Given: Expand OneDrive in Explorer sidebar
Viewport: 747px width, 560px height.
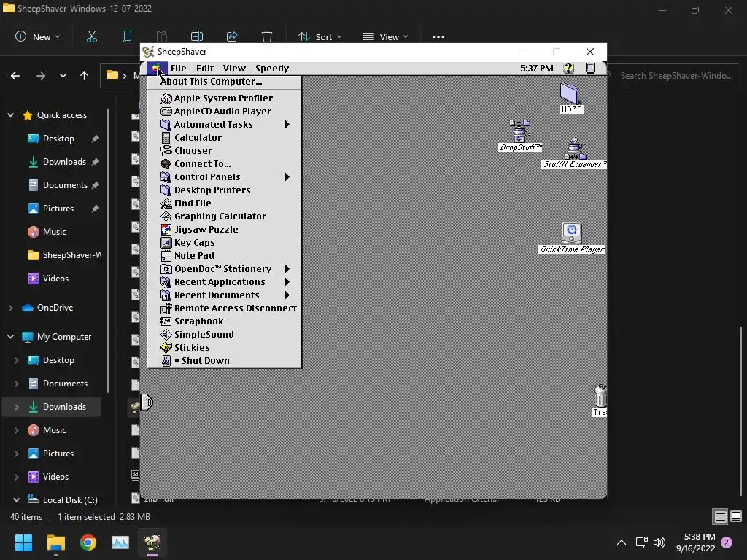Looking at the screenshot, I should (x=10, y=308).
